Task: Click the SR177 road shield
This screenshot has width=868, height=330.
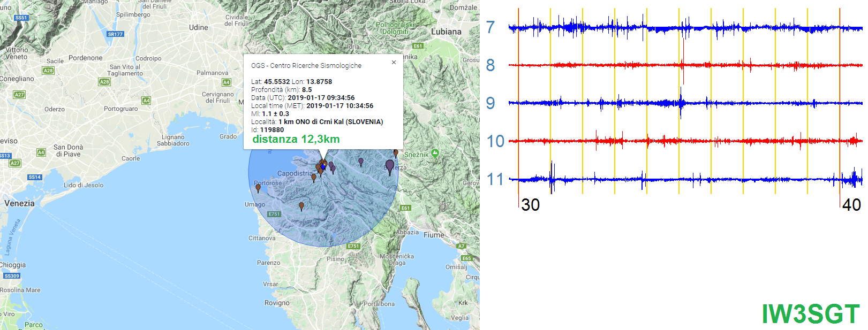Action: (x=115, y=34)
